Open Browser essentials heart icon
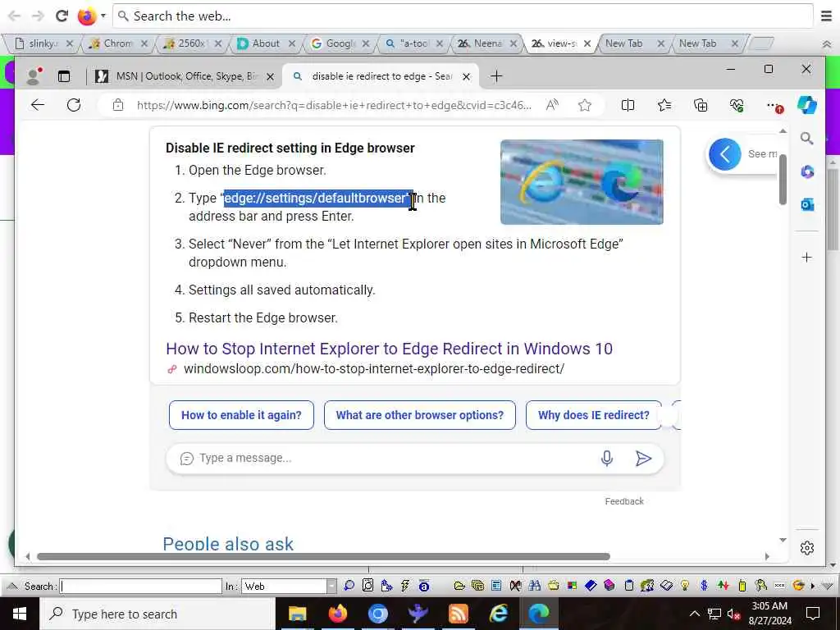Image resolution: width=840 pixels, height=630 pixels. 737,105
